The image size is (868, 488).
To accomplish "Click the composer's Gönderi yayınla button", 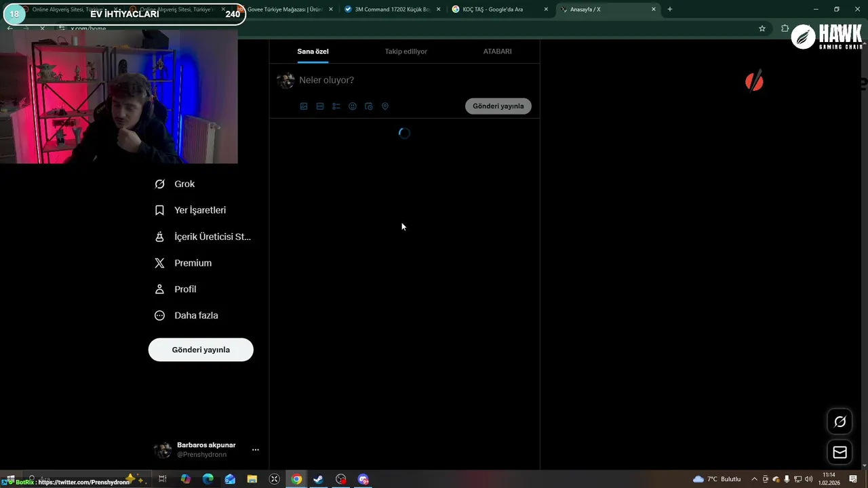I will (x=498, y=106).
